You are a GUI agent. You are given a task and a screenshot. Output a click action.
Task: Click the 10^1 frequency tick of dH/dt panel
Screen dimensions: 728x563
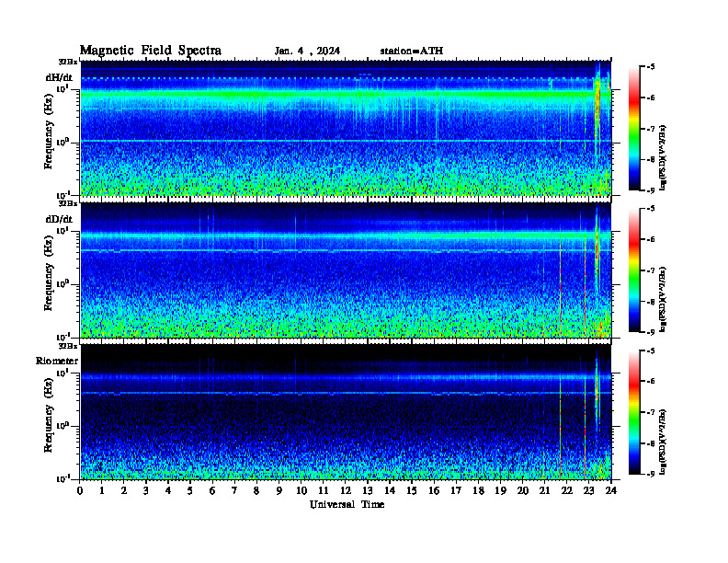coord(63,88)
